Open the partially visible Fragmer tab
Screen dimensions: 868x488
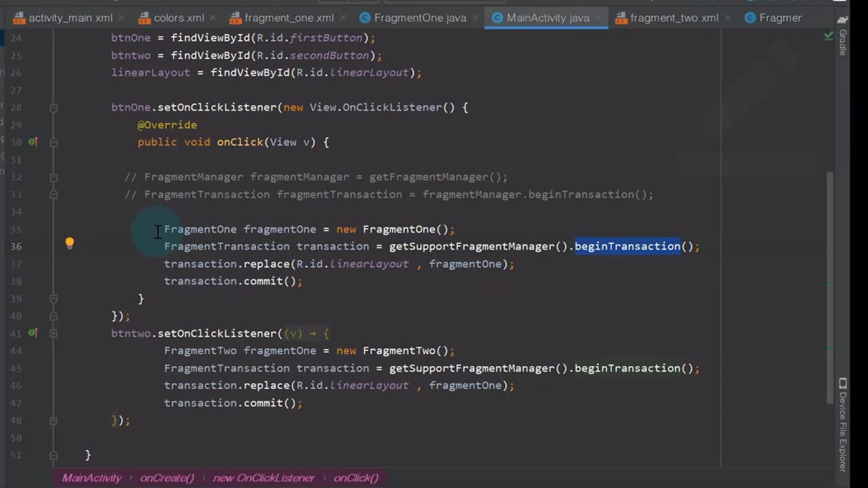click(774, 18)
